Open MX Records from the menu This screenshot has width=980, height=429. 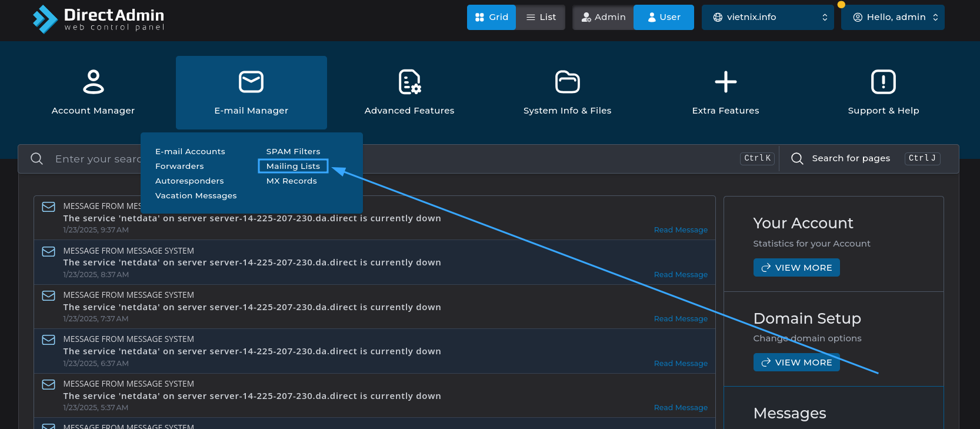291,181
